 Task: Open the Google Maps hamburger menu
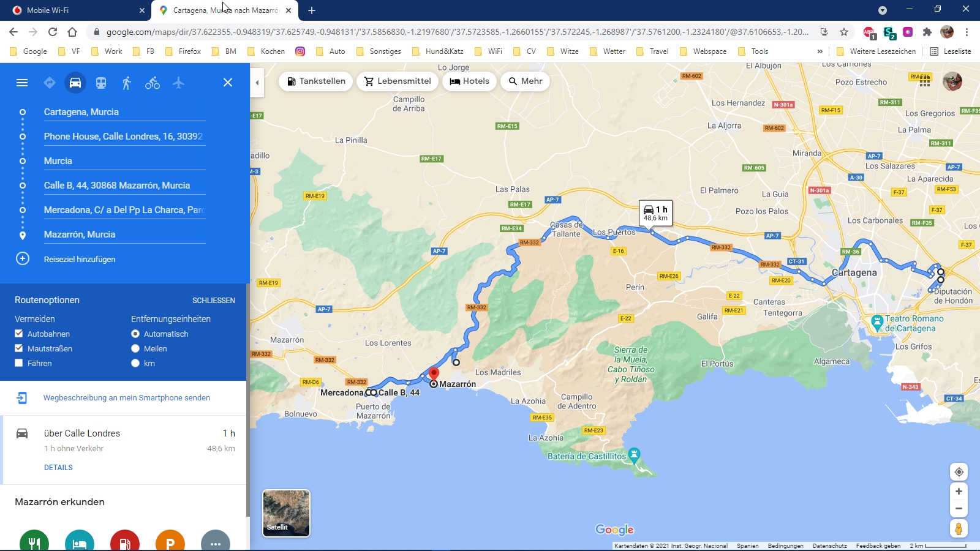point(22,83)
